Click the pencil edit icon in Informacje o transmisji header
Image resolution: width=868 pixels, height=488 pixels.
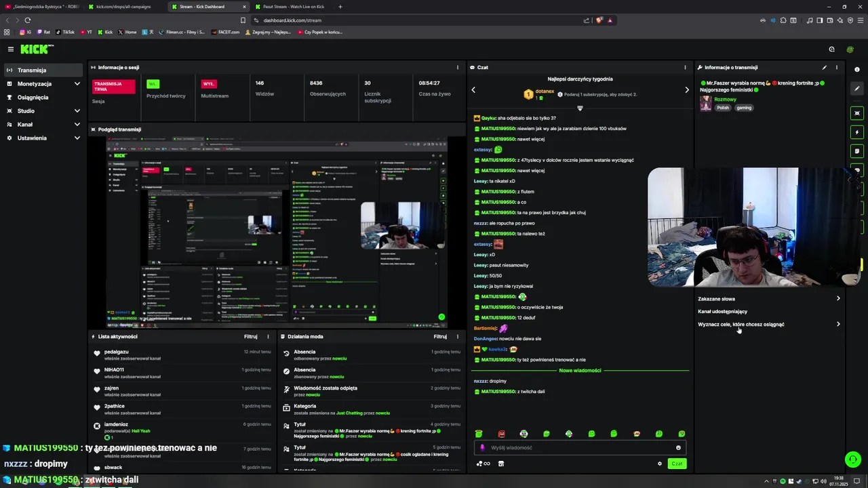click(x=825, y=67)
